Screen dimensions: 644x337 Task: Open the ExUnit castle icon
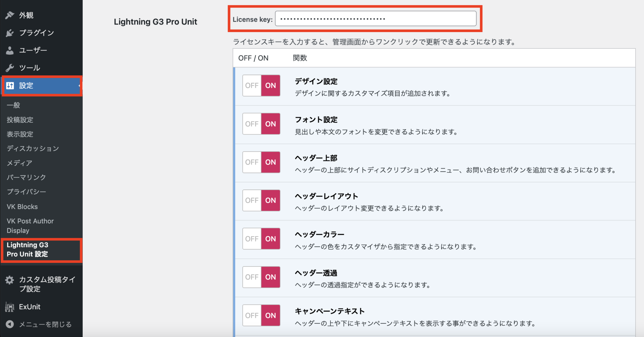tap(9, 307)
